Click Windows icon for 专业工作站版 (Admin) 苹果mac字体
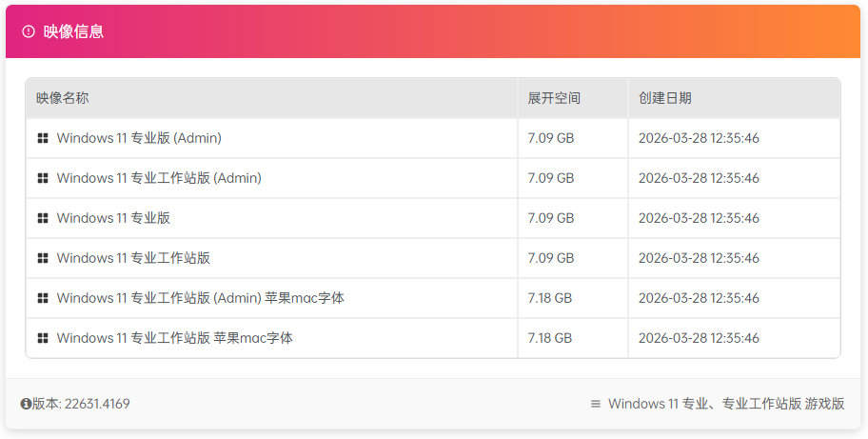Image resolution: width=868 pixels, height=439 pixels. (43, 298)
